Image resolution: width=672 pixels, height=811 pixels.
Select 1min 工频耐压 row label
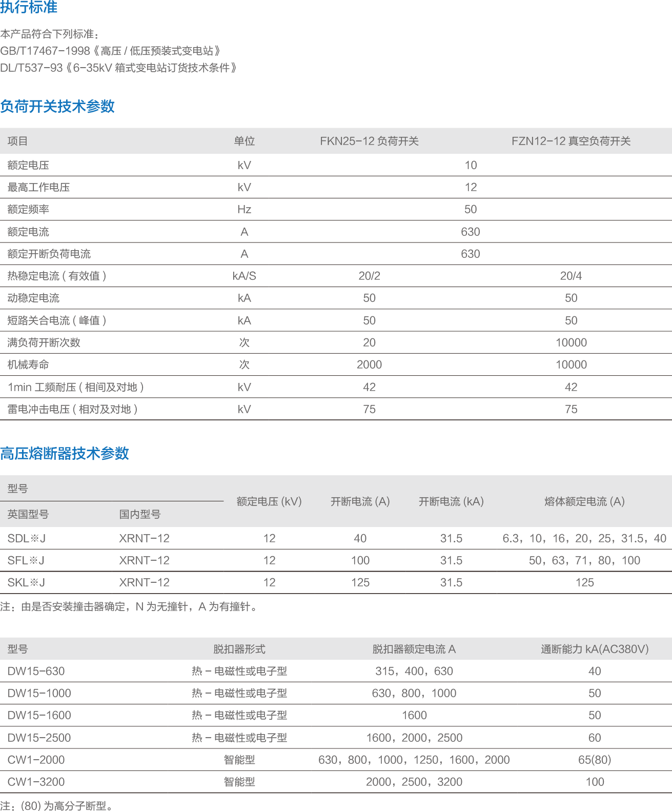pyautogui.click(x=76, y=387)
